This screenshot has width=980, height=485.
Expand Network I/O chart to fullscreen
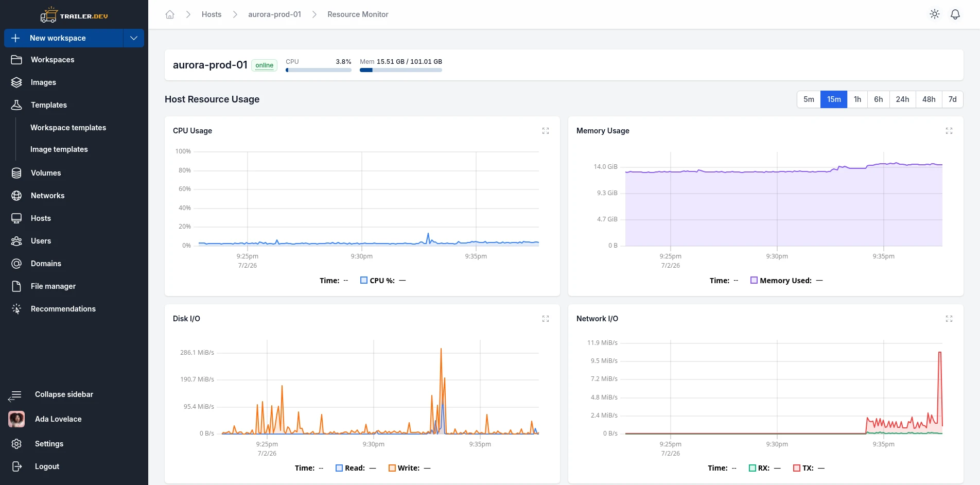(949, 319)
